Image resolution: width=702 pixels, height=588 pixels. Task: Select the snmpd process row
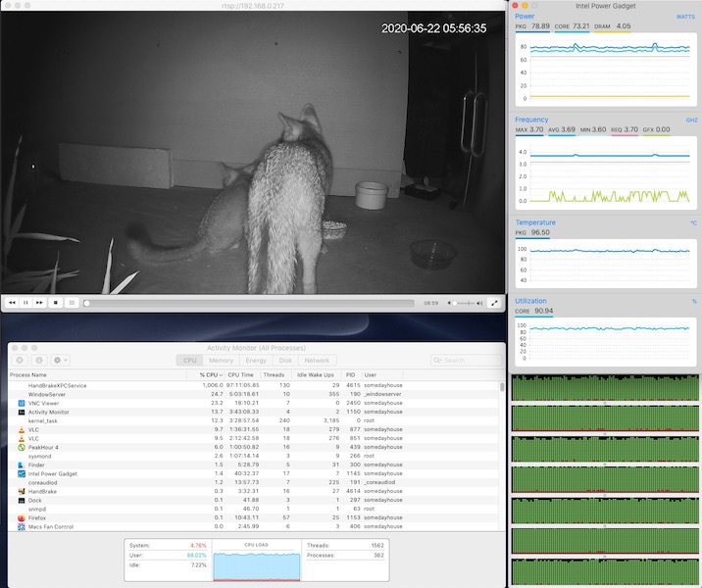click(x=253, y=509)
